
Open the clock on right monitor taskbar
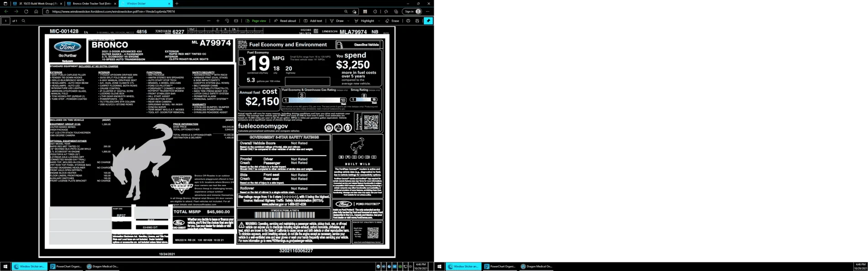[x=860, y=266]
